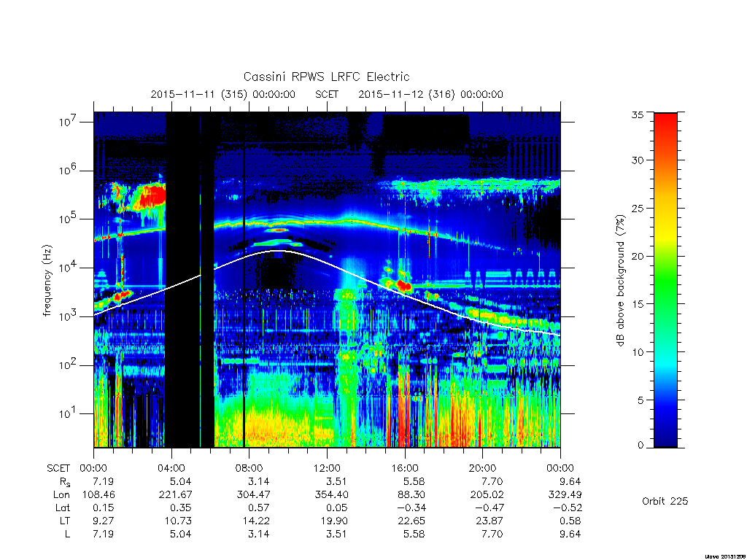Viewport: 747px width, 560px height.
Task: Click the longitude value '354.40'
Action: pos(332,495)
